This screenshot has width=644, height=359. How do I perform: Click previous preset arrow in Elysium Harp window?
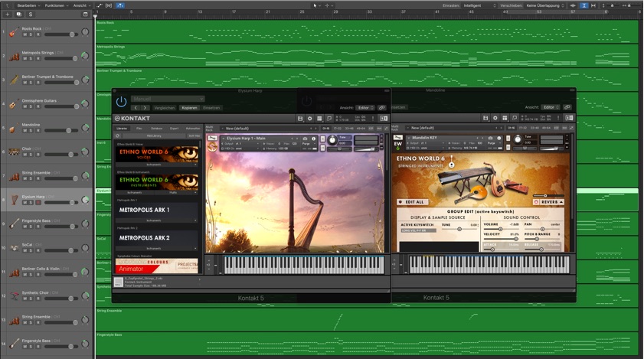tap(136, 108)
